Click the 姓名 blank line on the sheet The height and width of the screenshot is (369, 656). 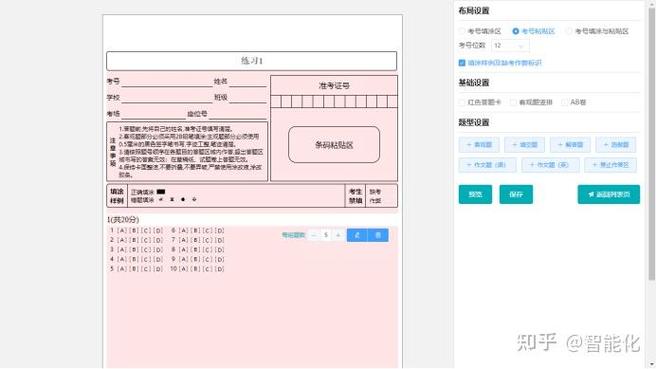(248, 82)
